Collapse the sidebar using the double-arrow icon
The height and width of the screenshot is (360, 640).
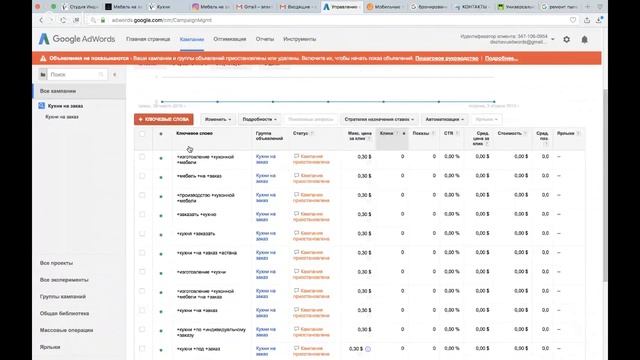[115, 75]
